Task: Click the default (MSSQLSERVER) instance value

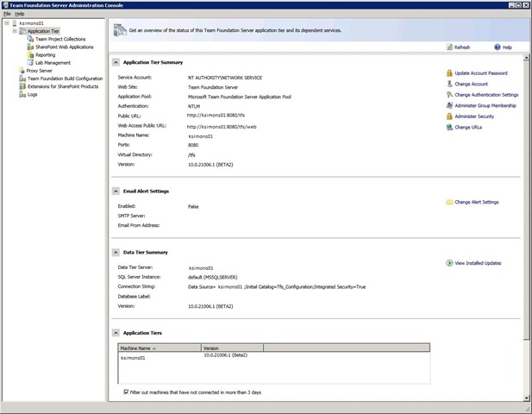Action: pyautogui.click(x=213, y=277)
